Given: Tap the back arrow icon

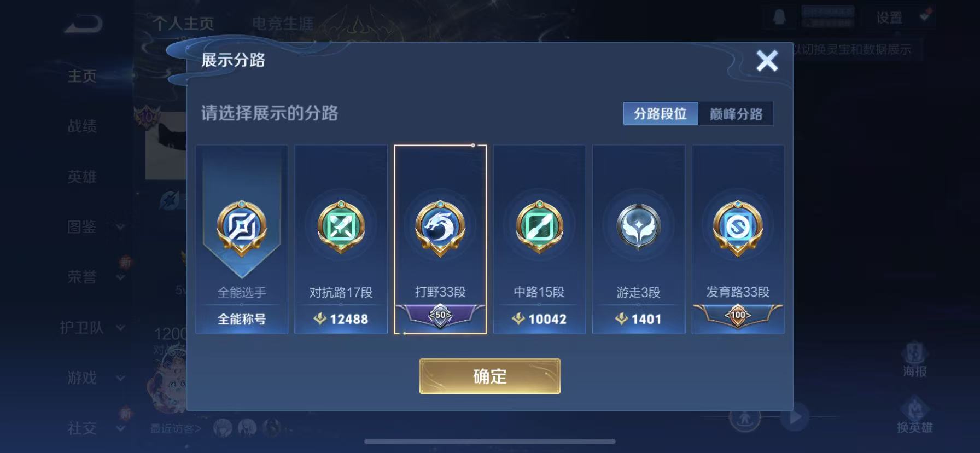Looking at the screenshot, I should pos(83,24).
